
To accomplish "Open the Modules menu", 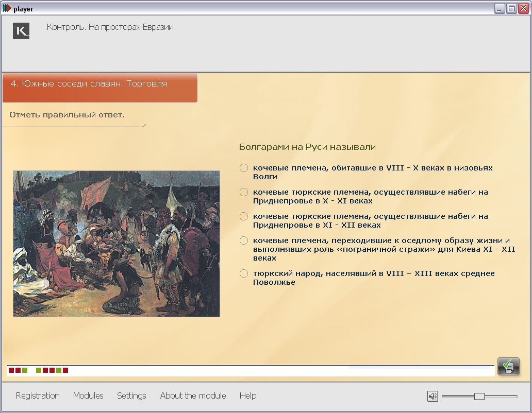I will pos(88,395).
